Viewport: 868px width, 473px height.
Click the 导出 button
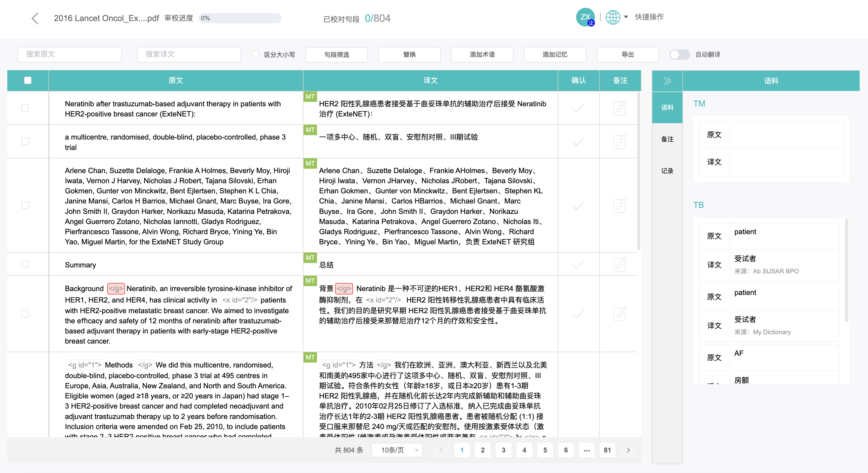coord(627,55)
